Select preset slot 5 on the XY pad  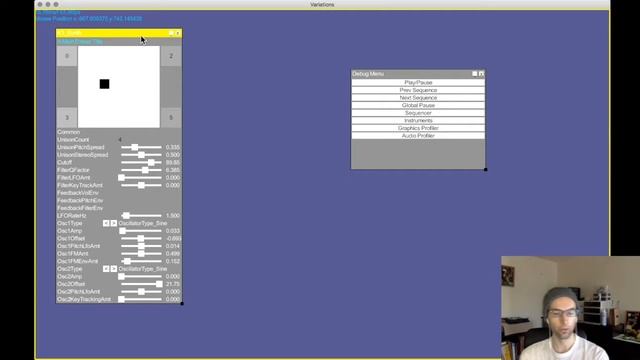point(171,118)
